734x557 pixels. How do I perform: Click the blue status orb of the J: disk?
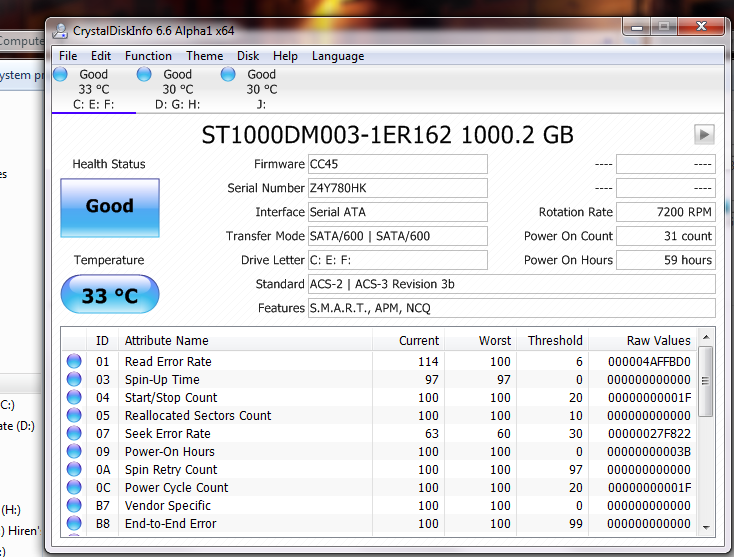pos(228,74)
